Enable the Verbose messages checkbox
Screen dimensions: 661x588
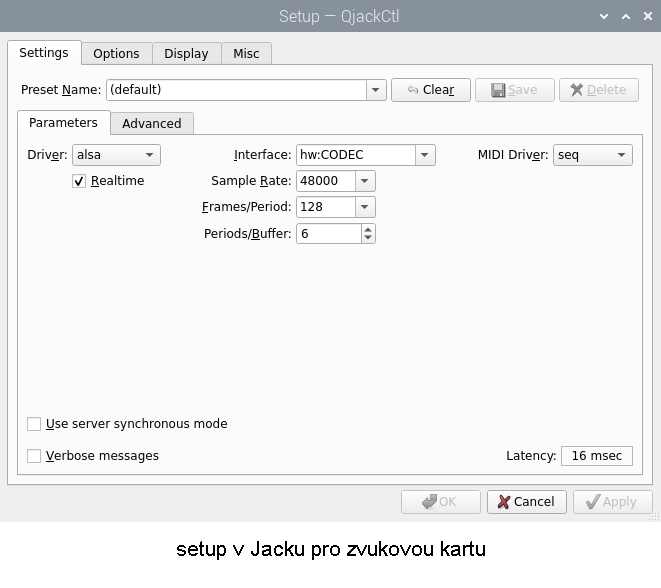(34, 456)
